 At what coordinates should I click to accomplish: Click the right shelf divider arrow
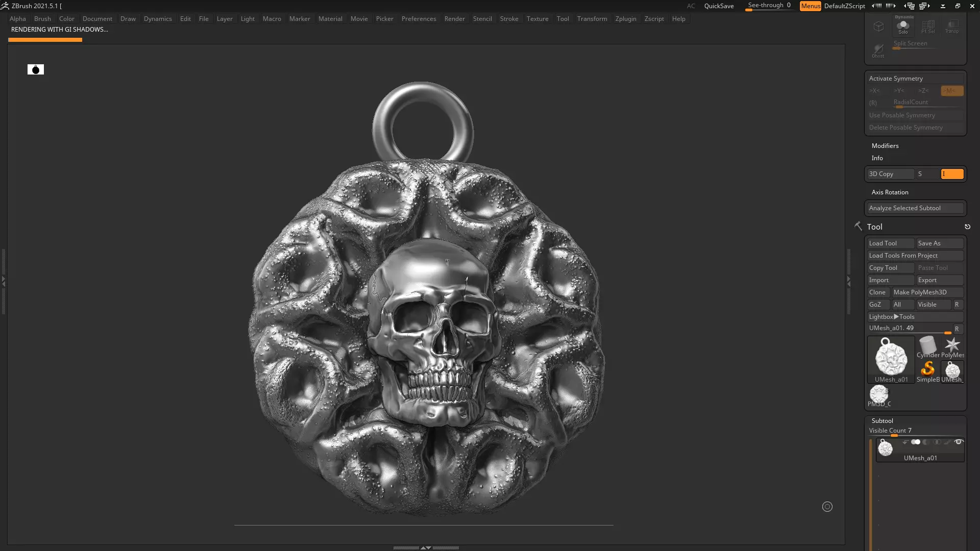[848, 281]
